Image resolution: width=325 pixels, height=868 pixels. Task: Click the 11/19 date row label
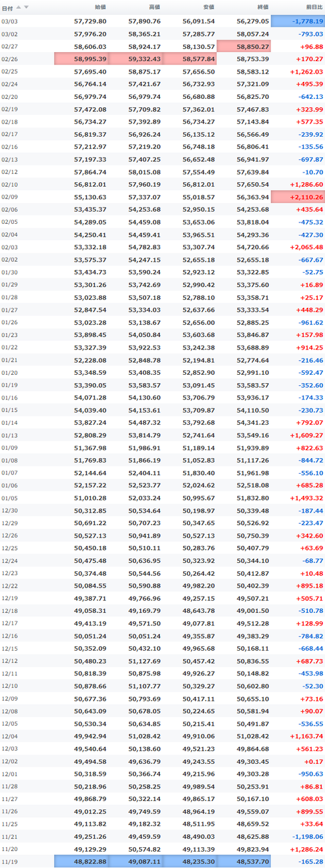[10, 862]
